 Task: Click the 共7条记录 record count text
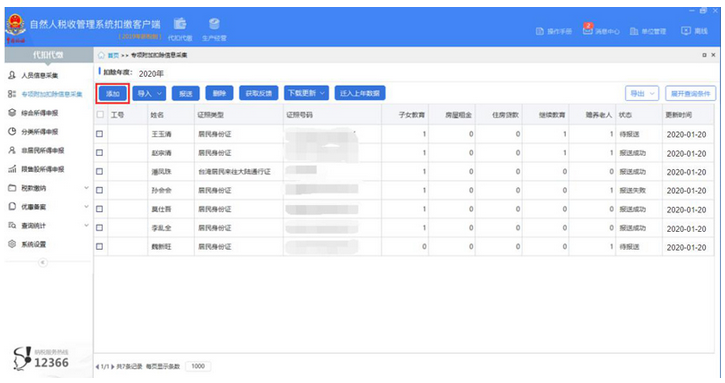coord(129,366)
